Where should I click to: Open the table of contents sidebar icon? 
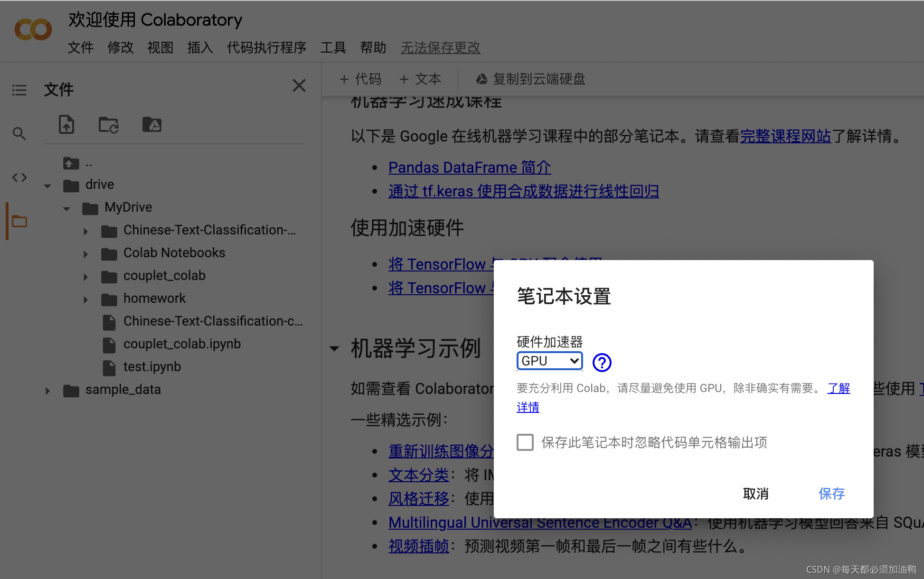click(19, 90)
